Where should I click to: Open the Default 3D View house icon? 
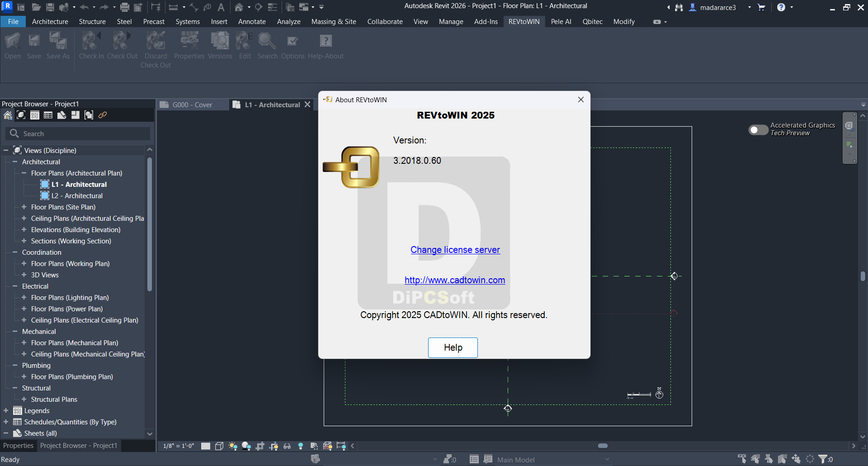pyautogui.click(x=239, y=7)
